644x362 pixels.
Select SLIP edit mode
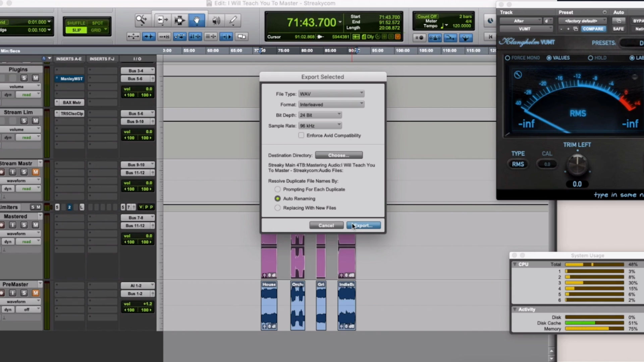[x=76, y=30]
